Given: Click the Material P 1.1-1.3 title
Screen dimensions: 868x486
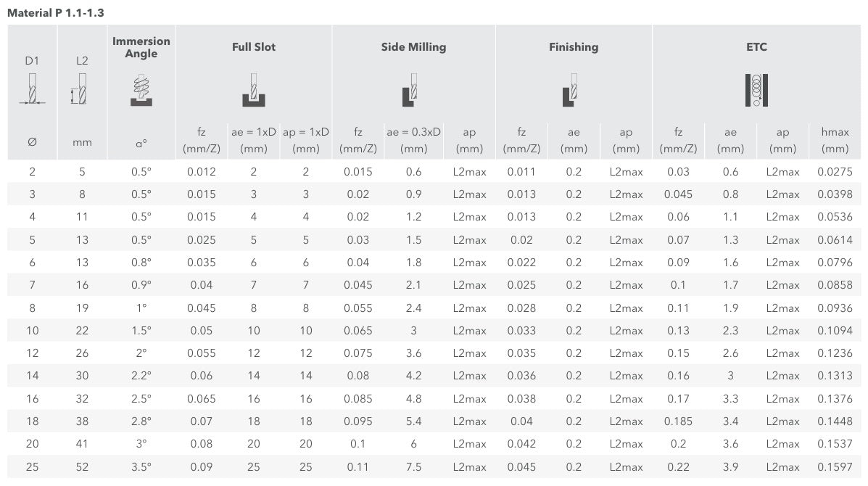Looking at the screenshot, I should (x=55, y=13).
